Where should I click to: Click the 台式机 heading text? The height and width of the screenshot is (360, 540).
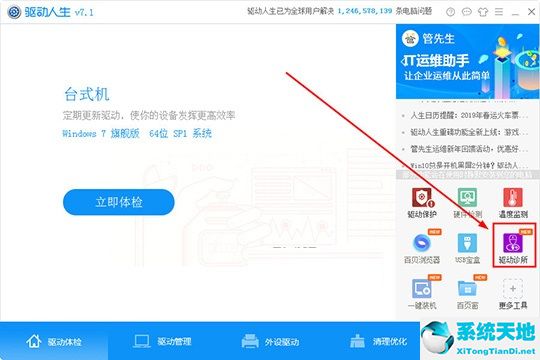[87, 94]
